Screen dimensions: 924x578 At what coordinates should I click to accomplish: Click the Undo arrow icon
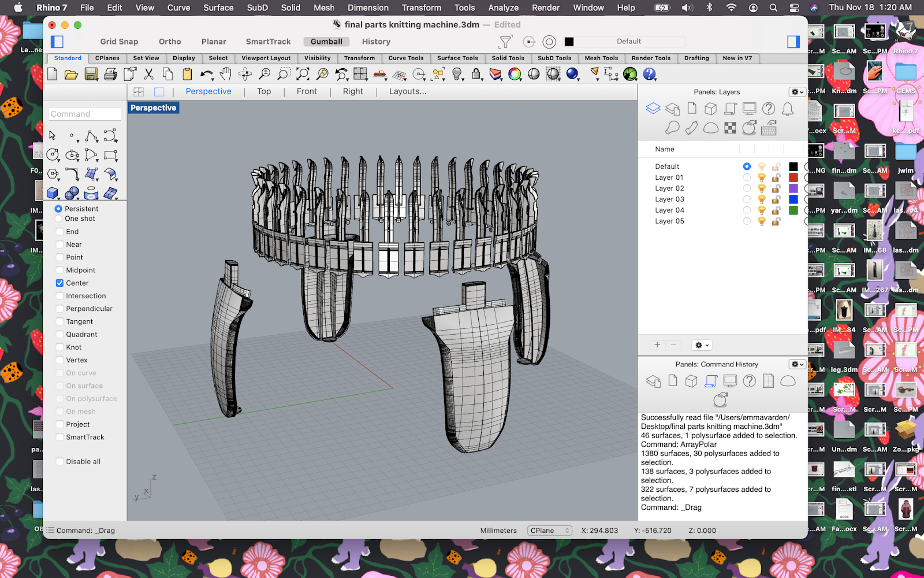click(x=206, y=74)
